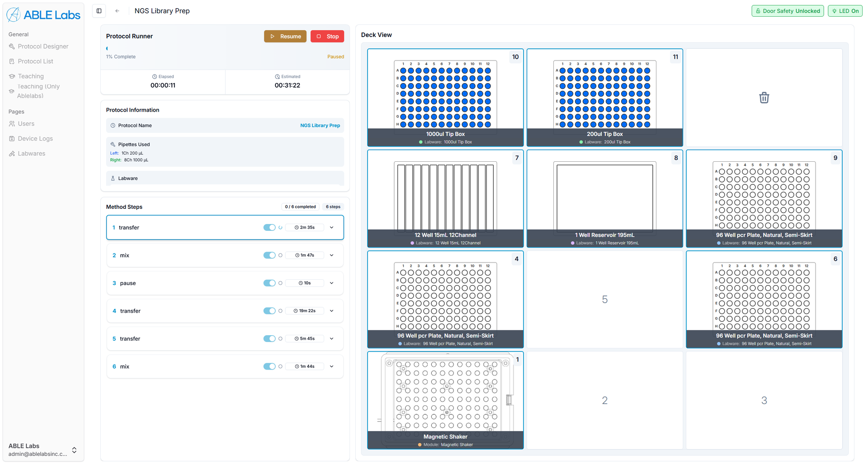Toggle step 5 transfer switch
868x464 pixels.
tap(269, 339)
